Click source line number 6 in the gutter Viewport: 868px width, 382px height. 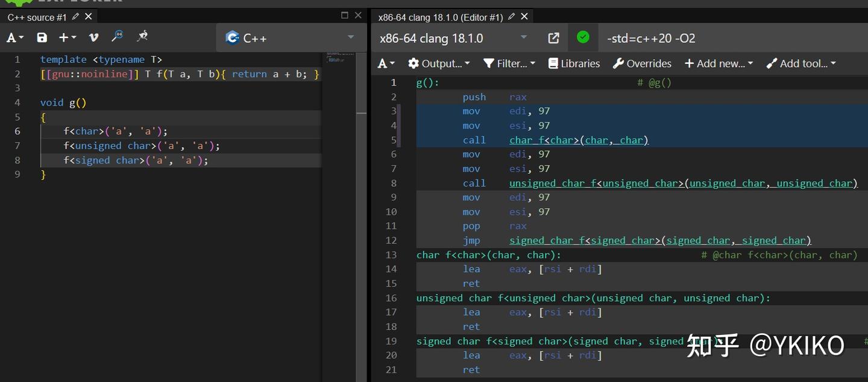click(17, 131)
